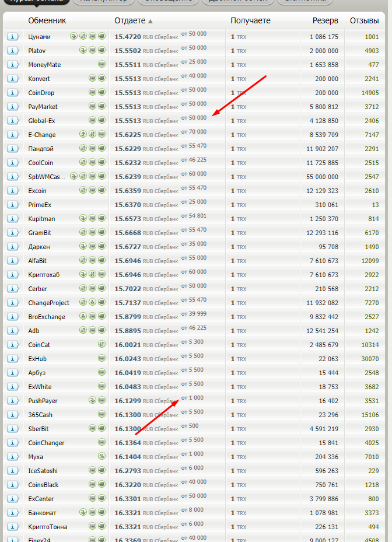This screenshot has width=392, height=542.
Task: Sort by the Получаете column header
Action: pos(250,21)
